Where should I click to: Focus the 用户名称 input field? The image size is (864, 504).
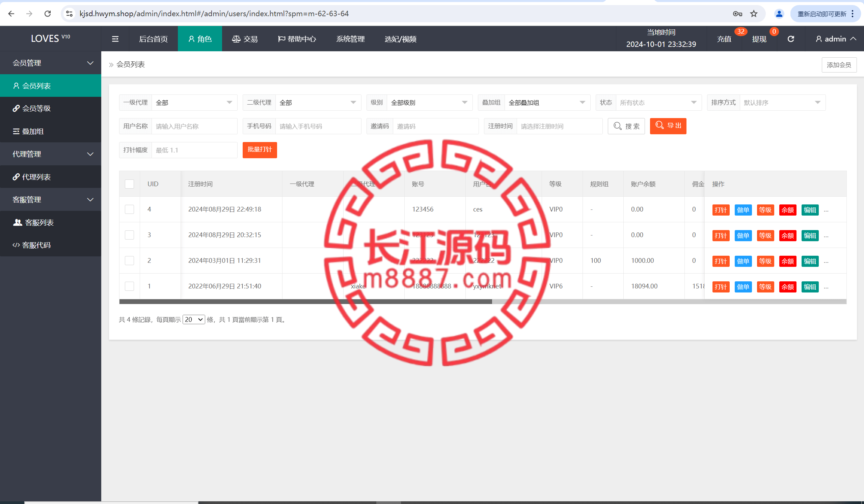coord(194,126)
